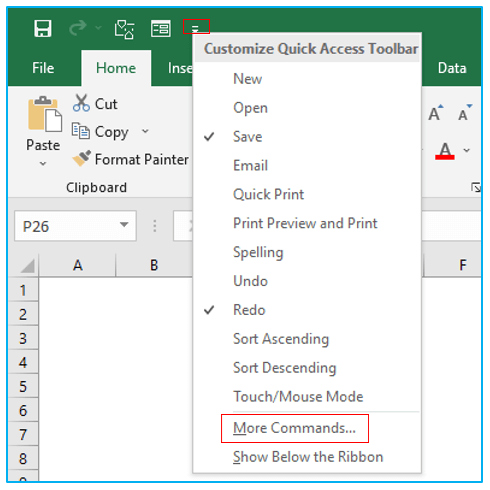This screenshot has width=490, height=490.
Task: Select column A header
Action: tap(77, 265)
